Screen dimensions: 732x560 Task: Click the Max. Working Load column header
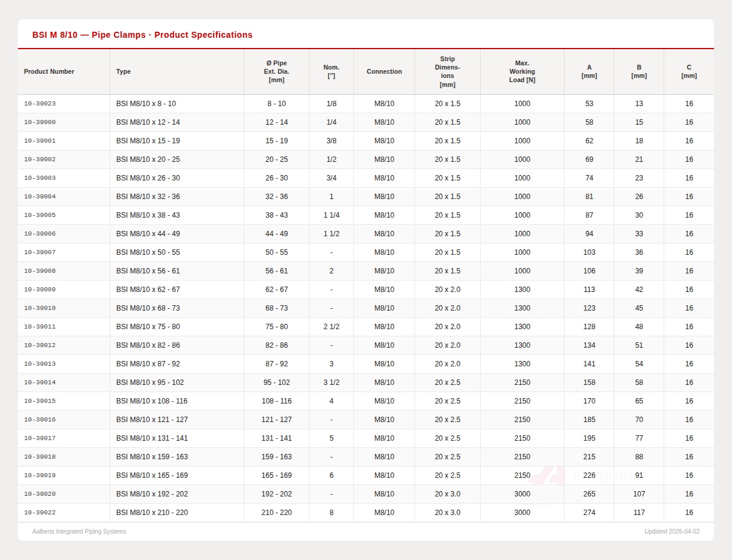[522, 71]
